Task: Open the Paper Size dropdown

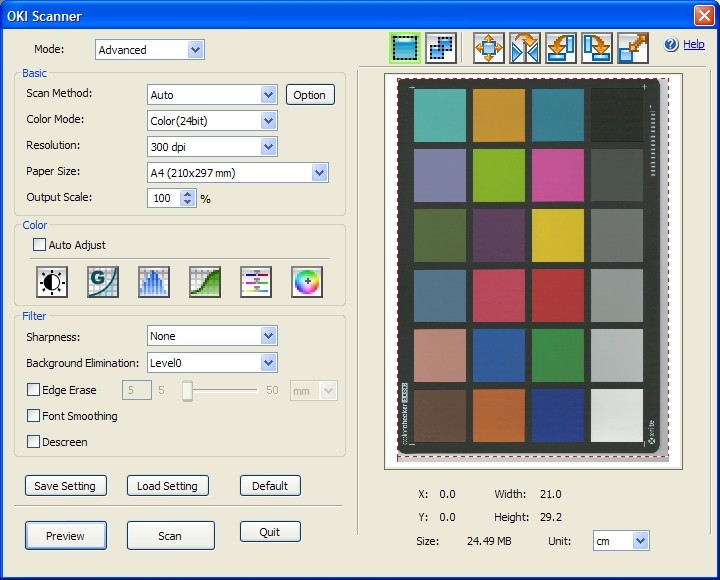Action: click(238, 173)
